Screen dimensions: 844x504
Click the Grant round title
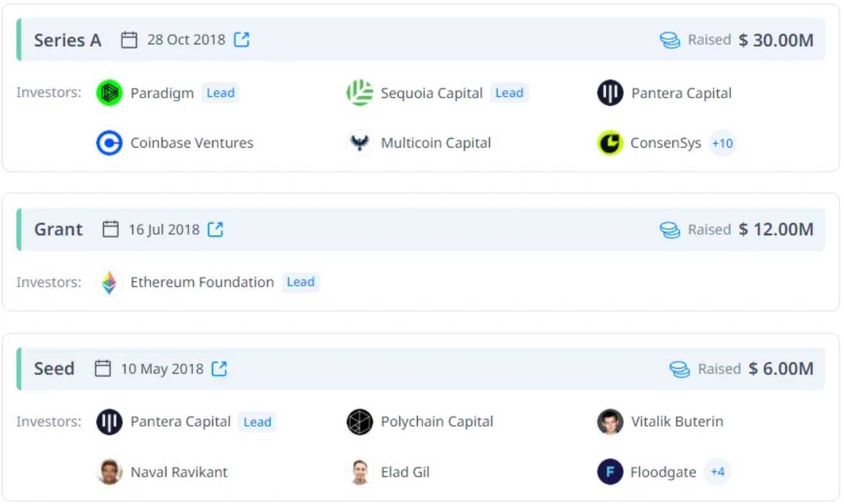point(58,229)
